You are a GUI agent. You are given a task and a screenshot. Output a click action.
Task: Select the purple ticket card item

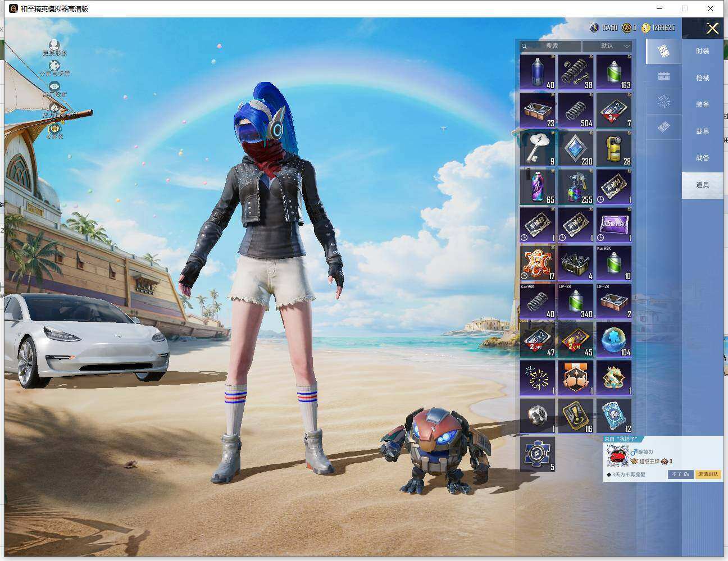(x=614, y=225)
